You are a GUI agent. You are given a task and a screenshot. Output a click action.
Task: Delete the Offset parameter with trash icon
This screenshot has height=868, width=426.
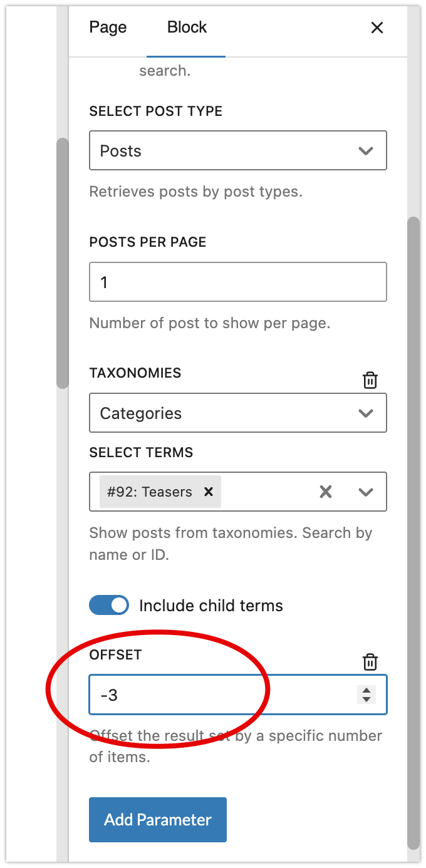coord(370,662)
